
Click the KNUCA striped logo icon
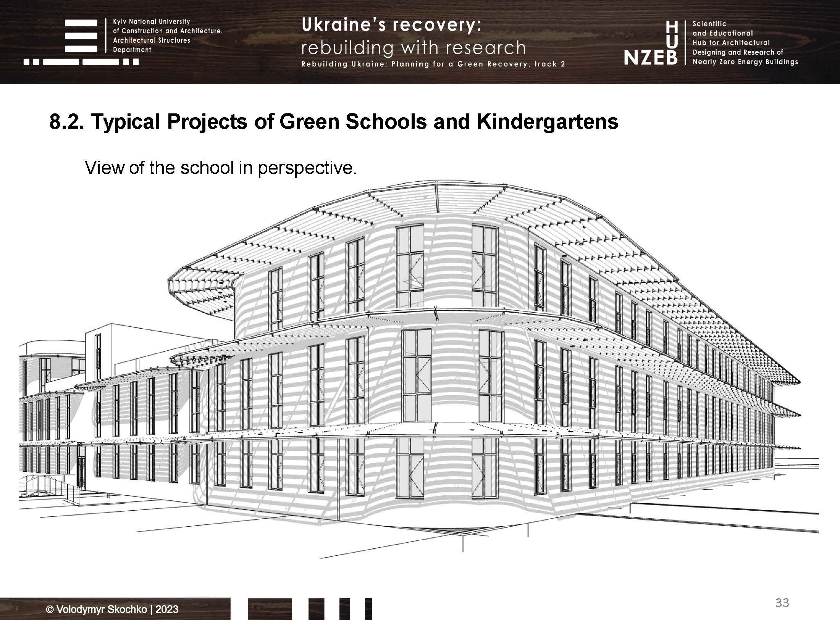click(81, 36)
